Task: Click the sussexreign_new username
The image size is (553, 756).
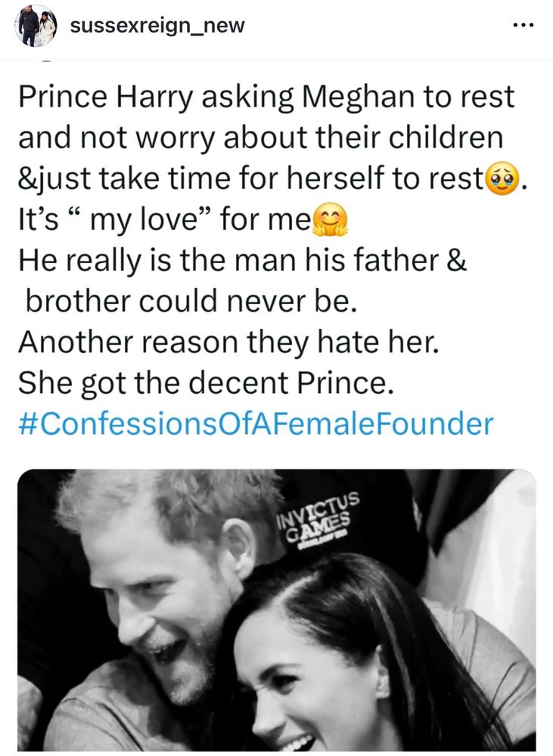Action: point(157,26)
